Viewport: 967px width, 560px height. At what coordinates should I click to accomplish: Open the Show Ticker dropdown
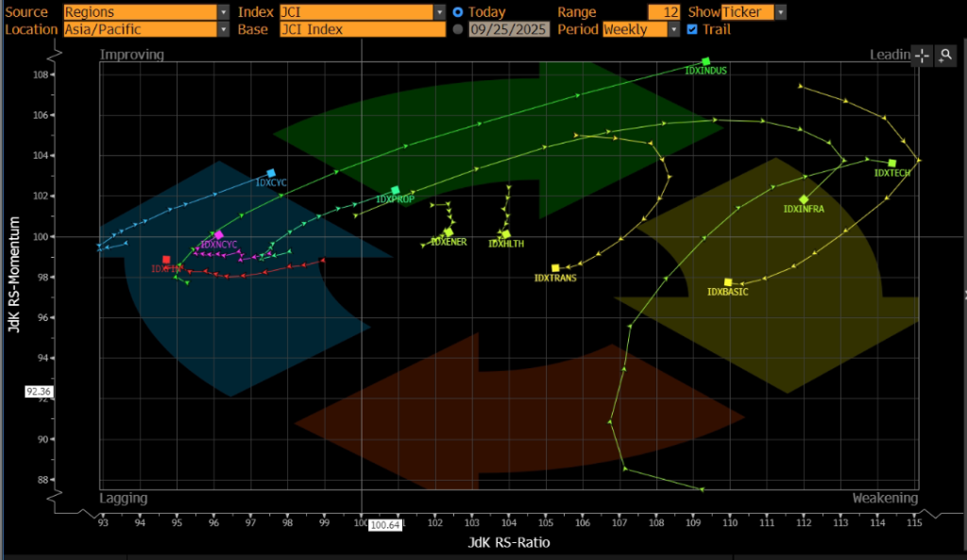[x=780, y=12]
